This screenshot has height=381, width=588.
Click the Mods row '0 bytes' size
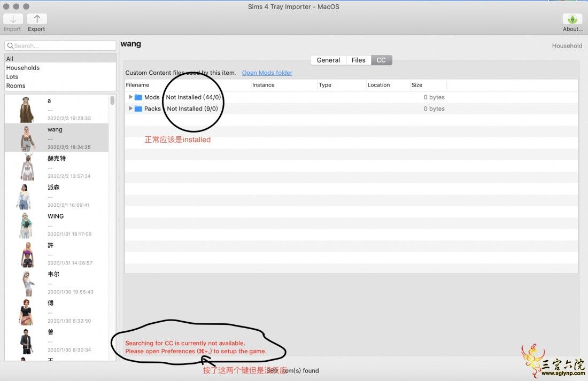click(434, 97)
